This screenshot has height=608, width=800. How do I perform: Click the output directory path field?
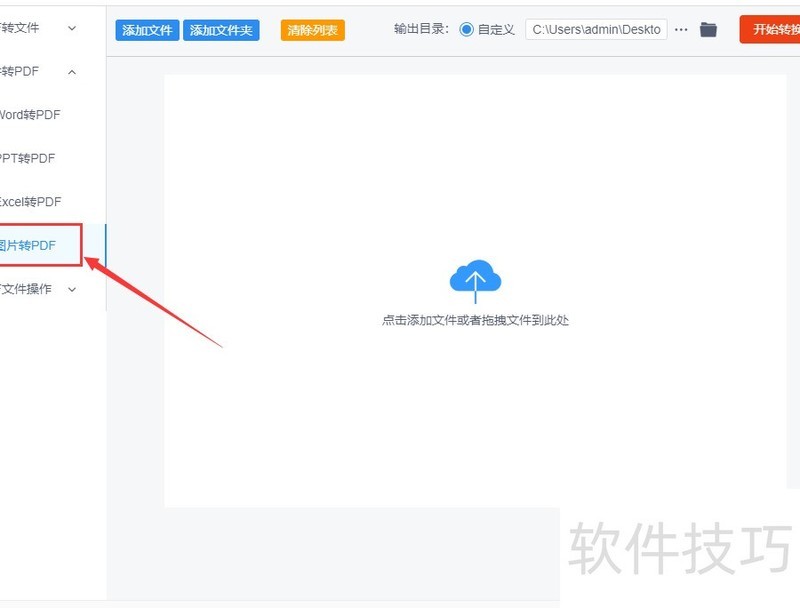click(x=596, y=30)
